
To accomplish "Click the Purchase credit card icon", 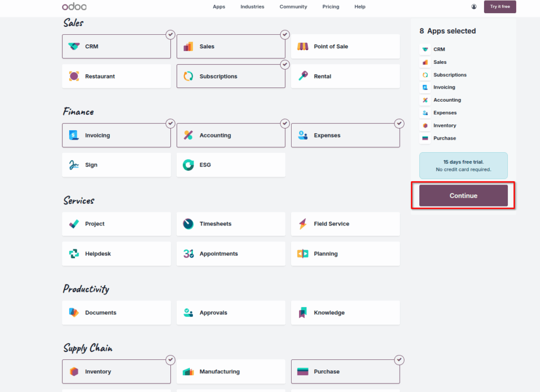I will (303, 371).
